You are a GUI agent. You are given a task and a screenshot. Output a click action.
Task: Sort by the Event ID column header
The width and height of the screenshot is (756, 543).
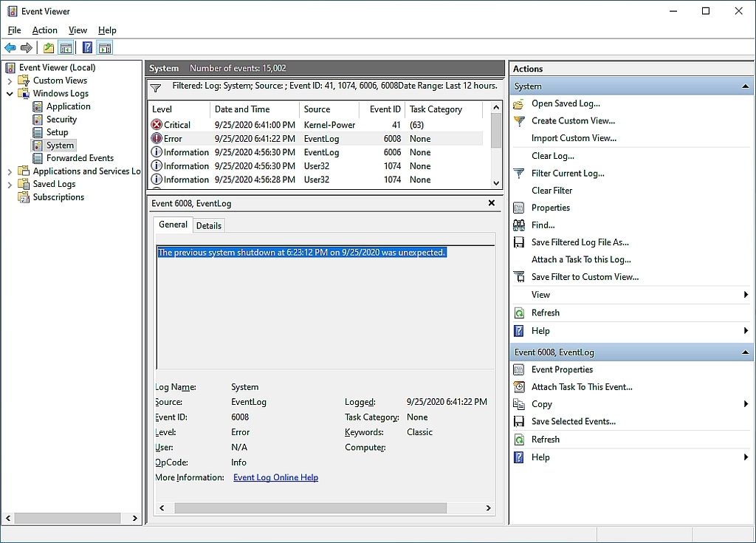[382, 109]
